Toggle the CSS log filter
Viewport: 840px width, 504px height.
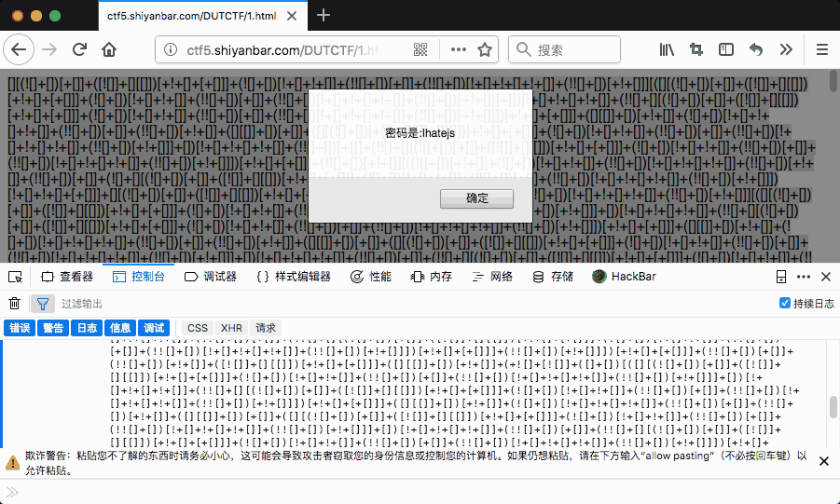[x=197, y=328]
